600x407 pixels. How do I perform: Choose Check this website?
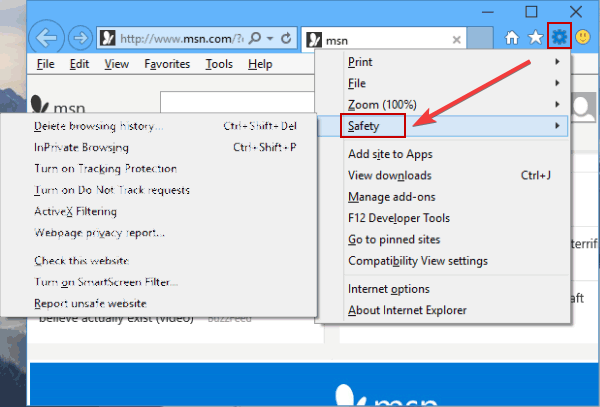[x=159, y=261]
